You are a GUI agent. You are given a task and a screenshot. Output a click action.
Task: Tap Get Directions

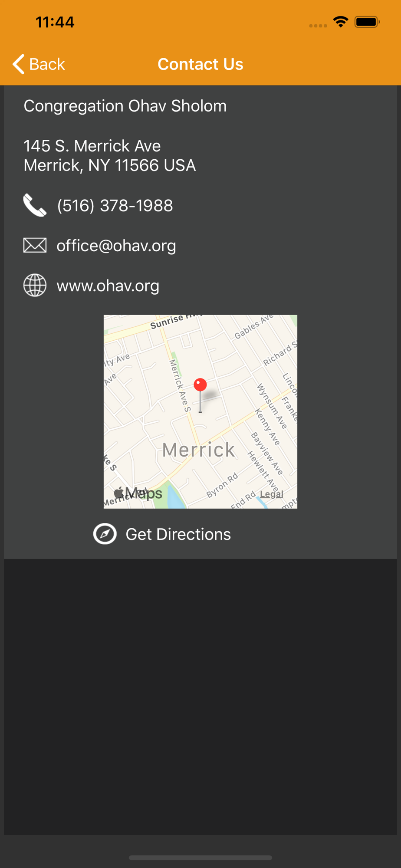(x=178, y=534)
